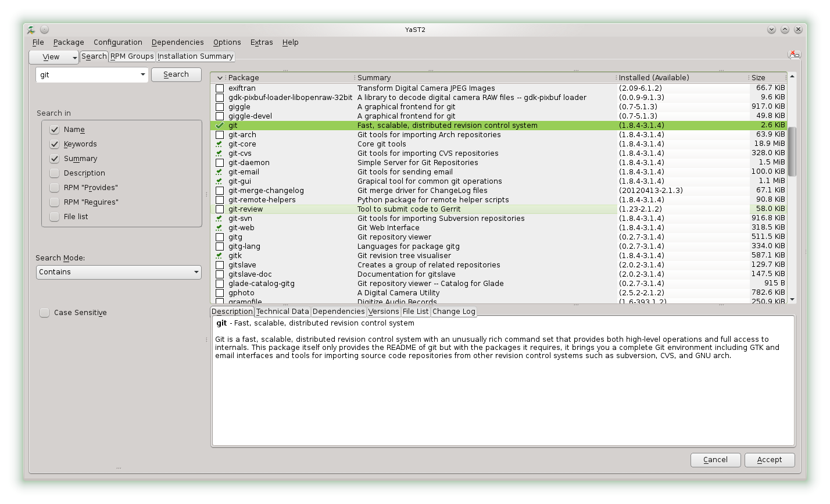Image resolution: width=830 pixels, height=504 pixels.
Task: Select the gitg package checkbox
Action: pos(220,237)
